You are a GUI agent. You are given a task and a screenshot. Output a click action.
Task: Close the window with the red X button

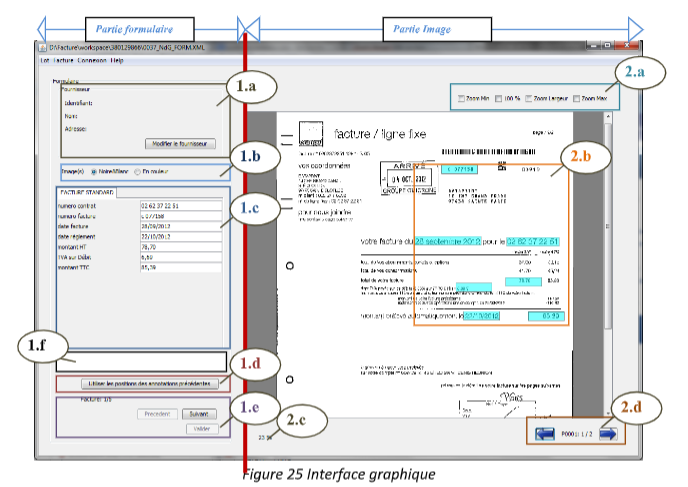point(627,45)
